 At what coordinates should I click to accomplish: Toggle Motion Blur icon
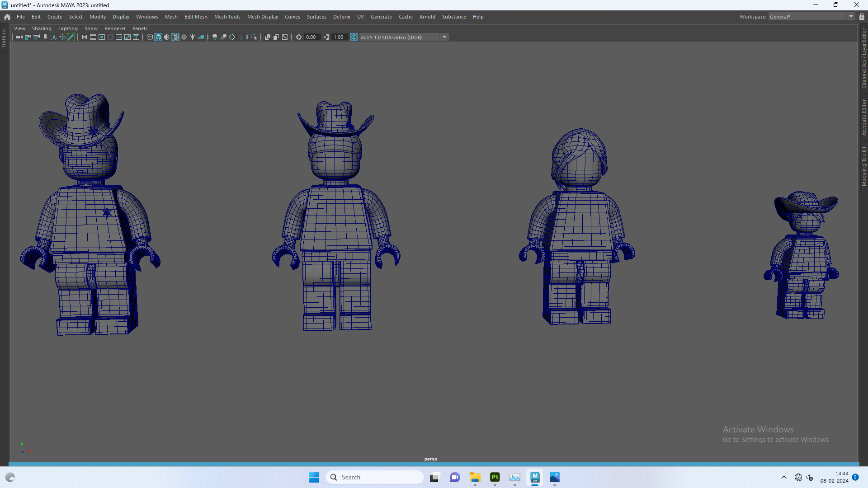223,37
